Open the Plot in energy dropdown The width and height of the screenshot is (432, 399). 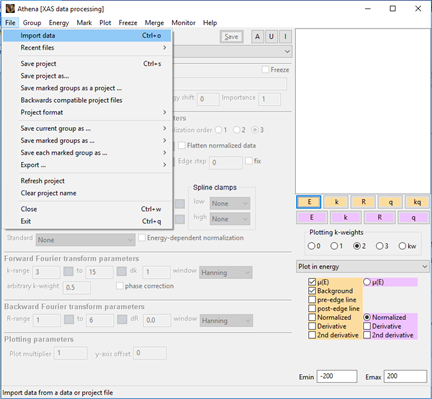363,266
